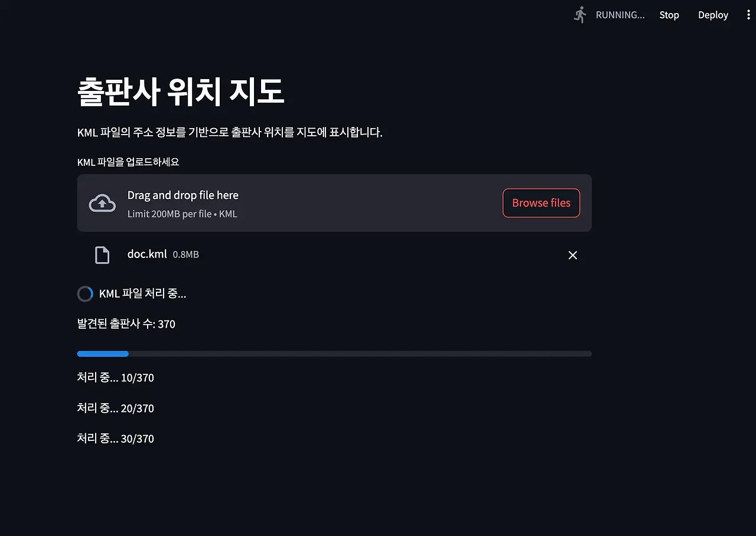Click the 처리 중... 10/370 status line
Screen dimensions: 756x536
pos(116,378)
